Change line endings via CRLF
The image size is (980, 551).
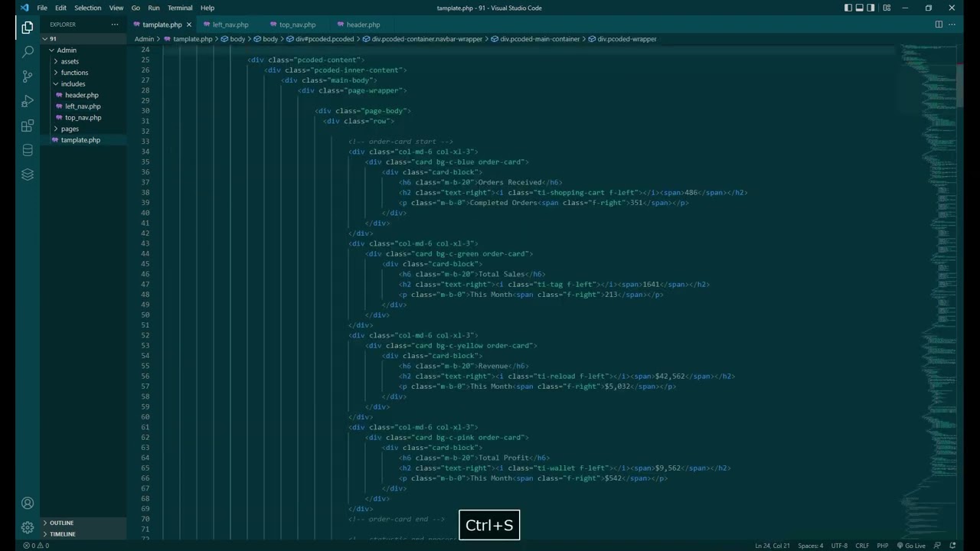[x=862, y=546]
